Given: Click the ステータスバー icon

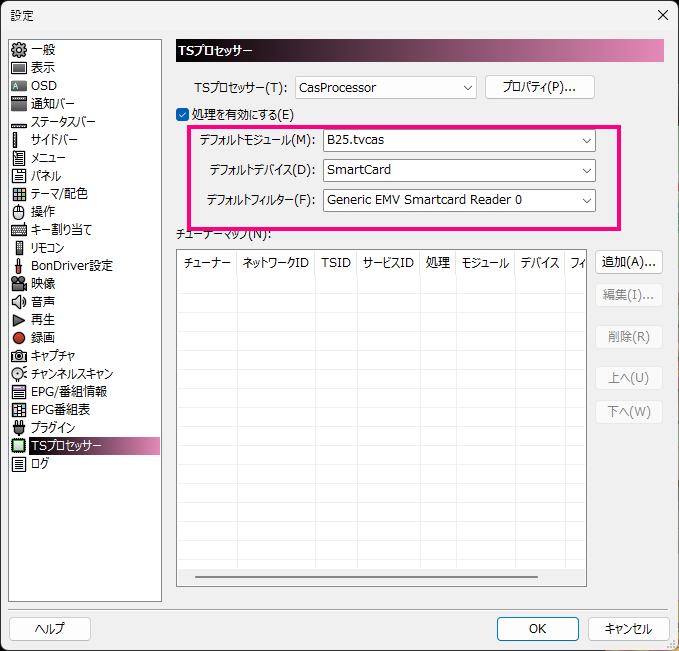Looking at the screenshot, I should 19,125.
